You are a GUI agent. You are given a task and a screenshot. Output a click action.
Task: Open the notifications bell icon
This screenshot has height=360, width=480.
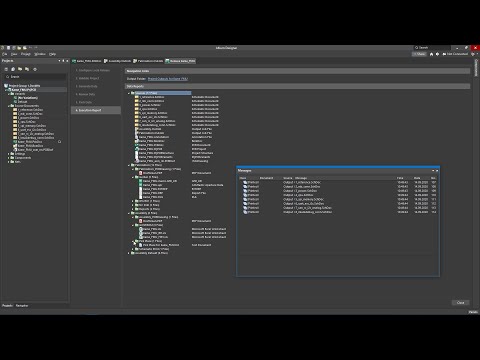tap(437, 54)
